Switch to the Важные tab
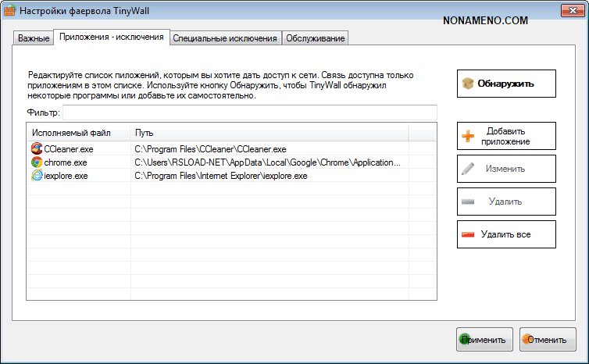 click(x=34, y=38)
